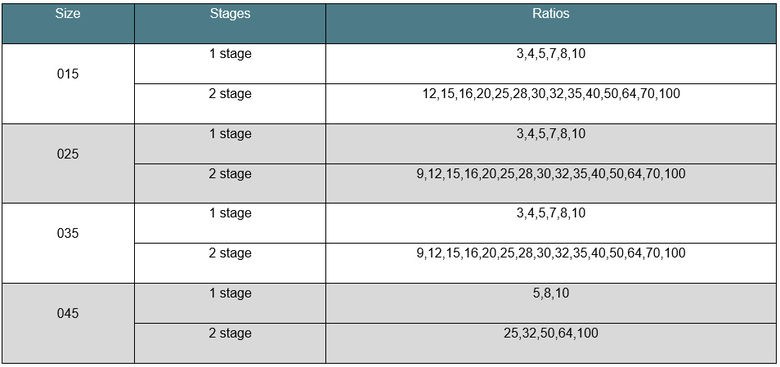Select ratios 25,32,50,64,100 cell
This screenshot has height=367, width=780.
(551, 343)
